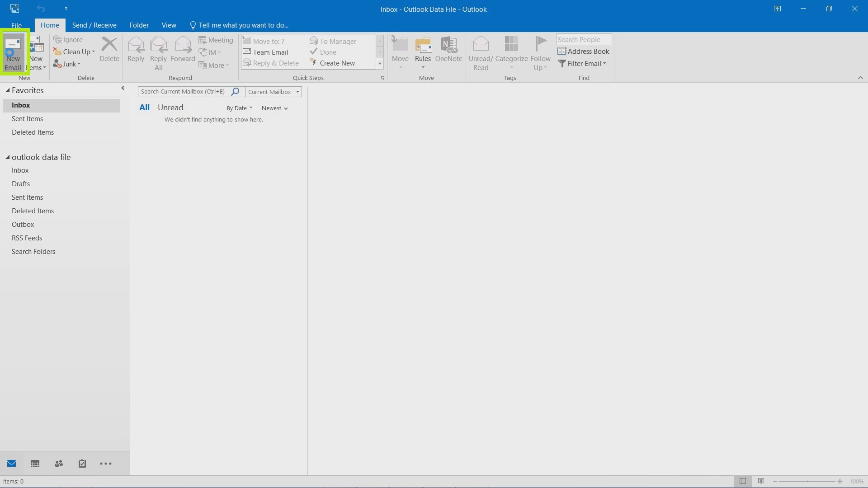
Task: Expand the Quick Steps gallery
Action: [380, 64]
